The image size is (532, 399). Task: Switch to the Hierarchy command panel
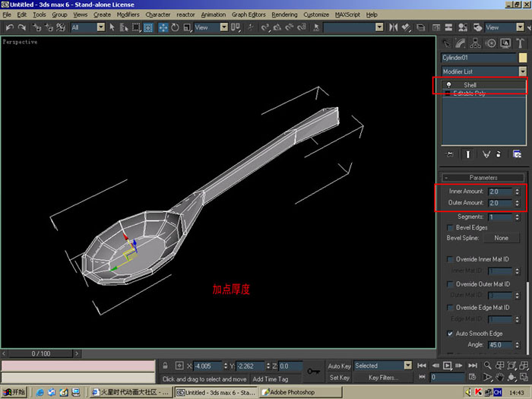tap(475, 43)
